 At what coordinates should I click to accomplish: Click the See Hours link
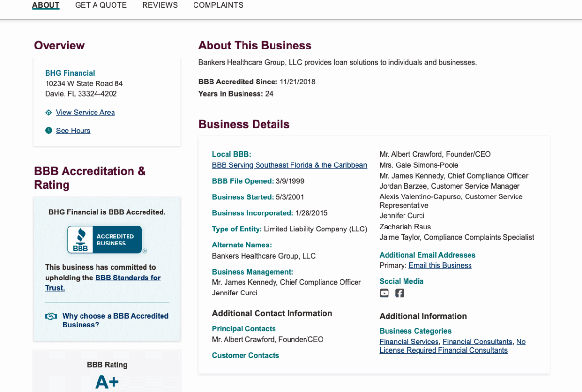point(73,130)
